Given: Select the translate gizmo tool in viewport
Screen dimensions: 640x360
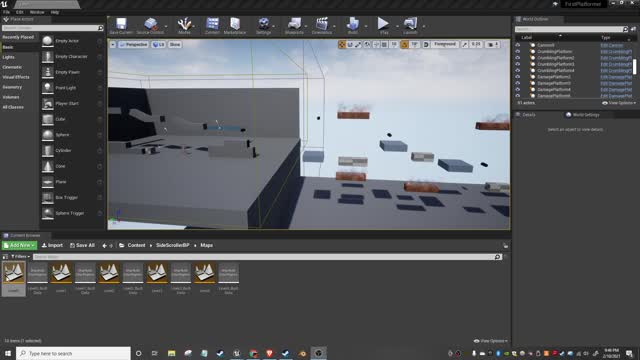Looking at the screenshot, I should pos(342,44).
